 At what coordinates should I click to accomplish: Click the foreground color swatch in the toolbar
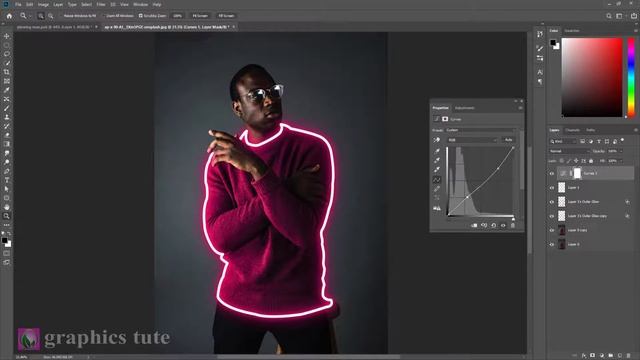coord(4,240)
